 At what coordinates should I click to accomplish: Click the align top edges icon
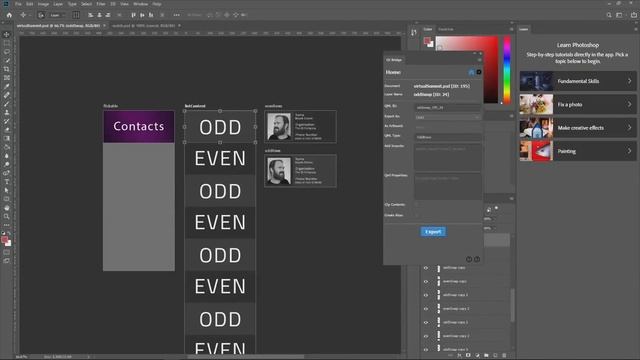[x=133, y=15]
